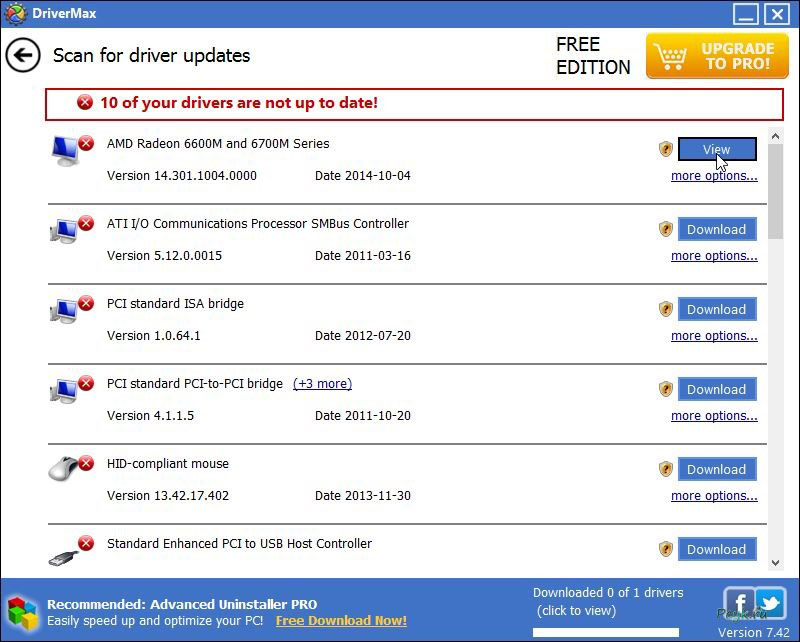Click the shield icon in the PCI ISA bridge row
The image size is (800, 642).
pyautogui.click(x=666, y=309)
